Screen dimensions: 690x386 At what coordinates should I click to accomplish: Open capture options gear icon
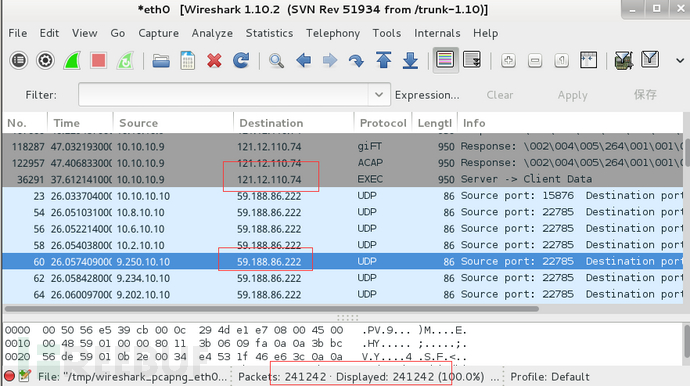(45, 60)
